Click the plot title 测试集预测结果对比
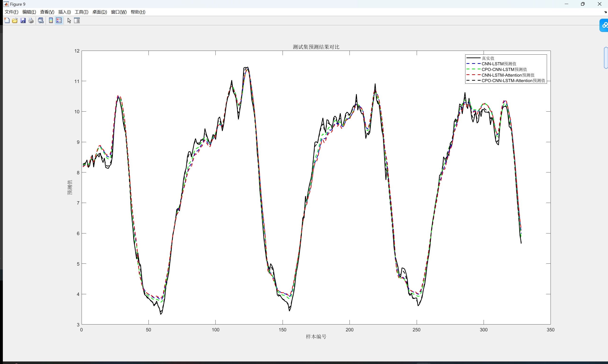Image resolution: width=608 pixels, height=364 pixels. 316,47
